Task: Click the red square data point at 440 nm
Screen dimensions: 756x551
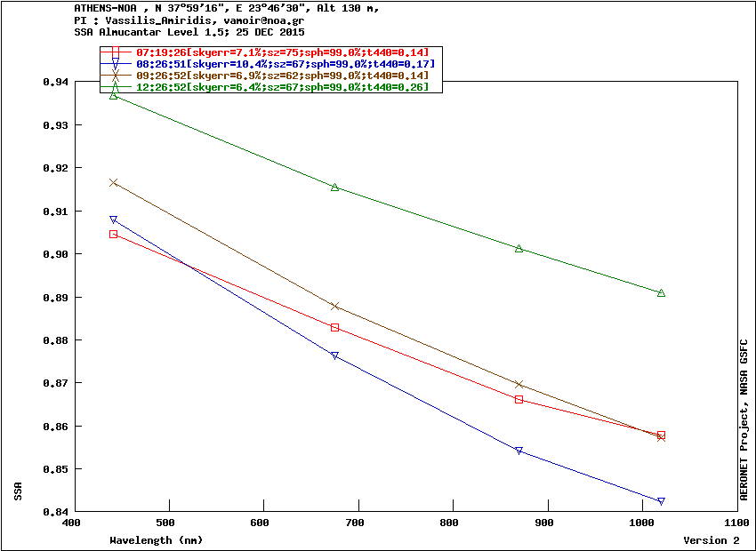Action: click(113, 235)
